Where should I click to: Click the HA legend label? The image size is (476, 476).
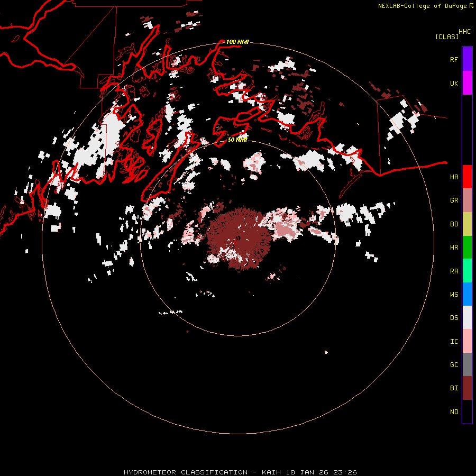(454, 177)
